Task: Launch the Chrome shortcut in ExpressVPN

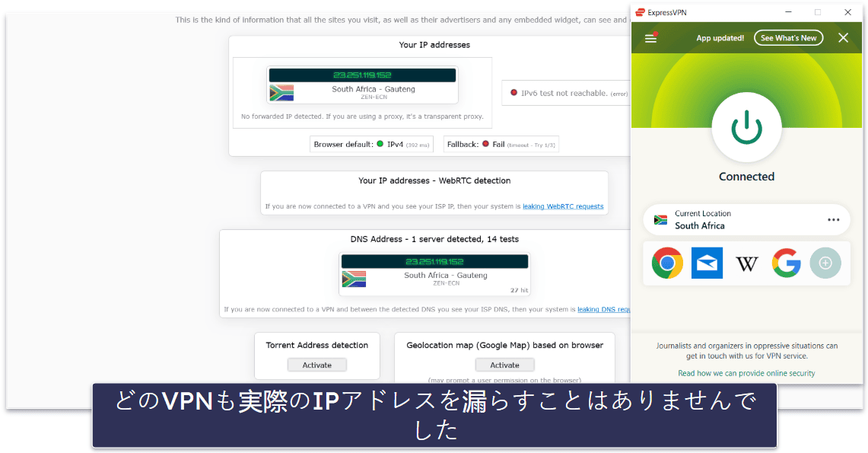Action: (x=667, y=263)
